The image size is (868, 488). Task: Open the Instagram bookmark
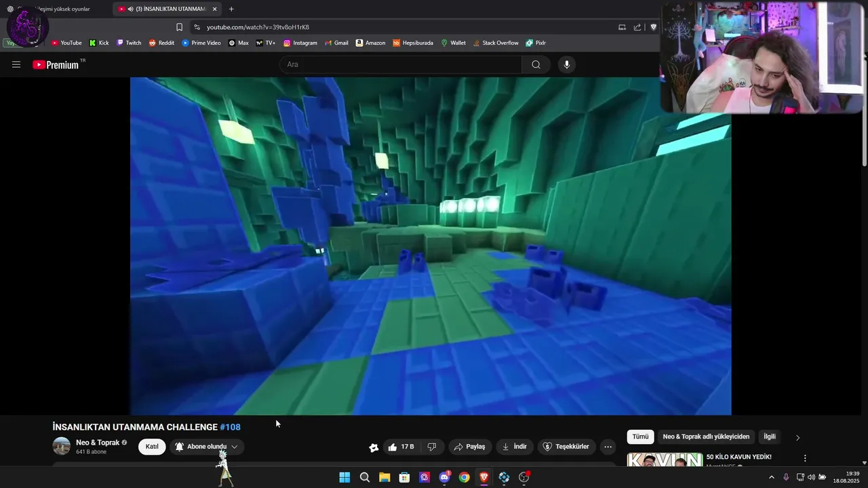pos(300,43)
